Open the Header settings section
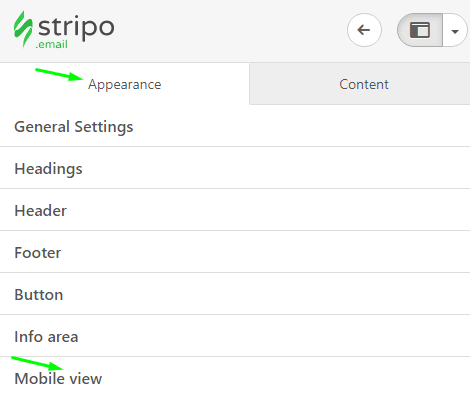470x396 pixels. pyautogui.click(x=235, y=210)
